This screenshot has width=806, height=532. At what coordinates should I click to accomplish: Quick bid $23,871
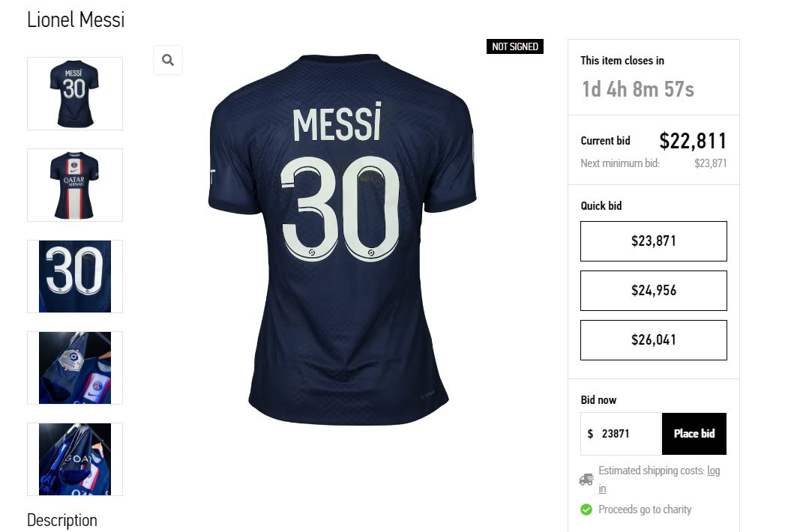click(x=653, y=241)
